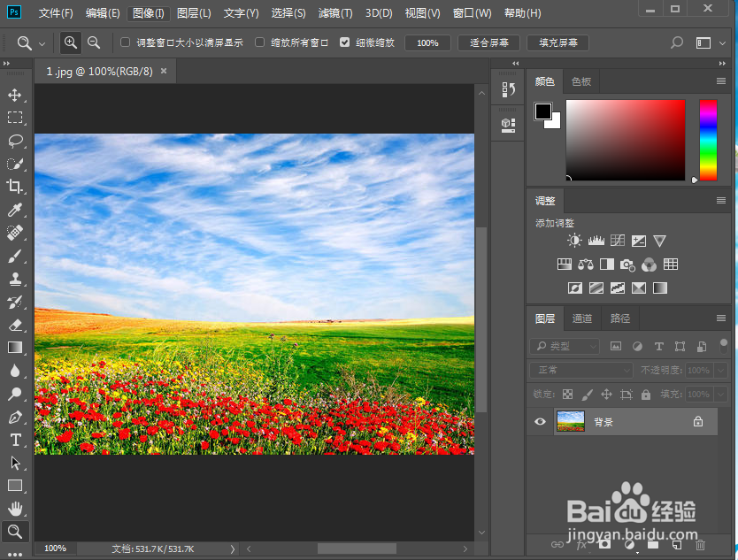Open the Layers panel options menu
Viewport: 738px width, 560px height.
720,318
